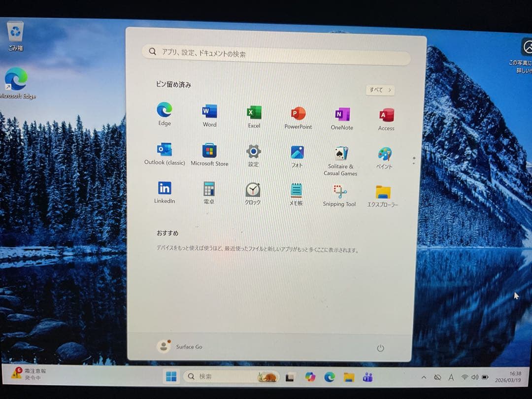
Task: Open Teams from the taskbar
Action: click(x=368, y=377)
